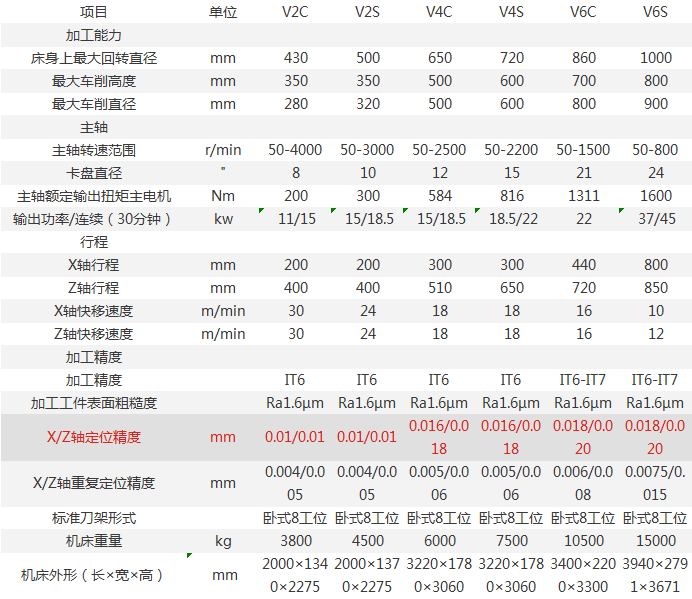Click the 15000 weight value cell
The height and width of the screenshot is (599, 692).
654,541
